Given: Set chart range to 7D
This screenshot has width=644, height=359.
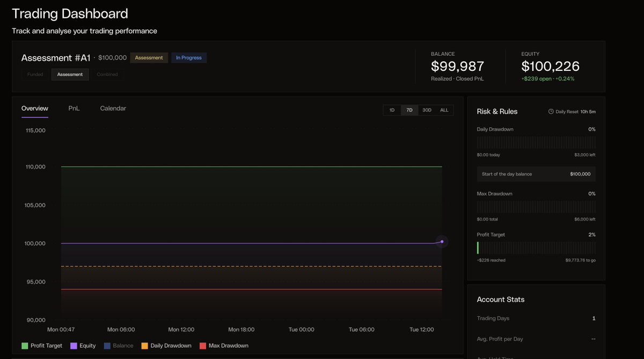Looking at the screenshot, I should point(409,110).
